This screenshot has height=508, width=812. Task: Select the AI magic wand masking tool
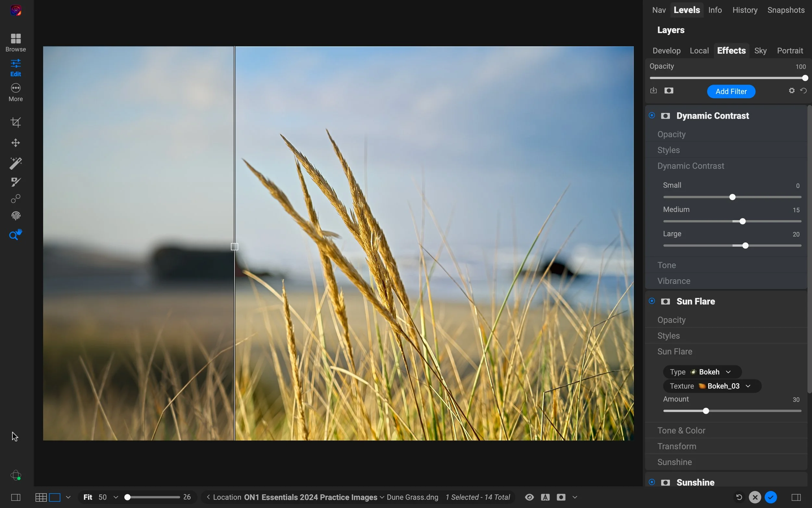point(16,163)
